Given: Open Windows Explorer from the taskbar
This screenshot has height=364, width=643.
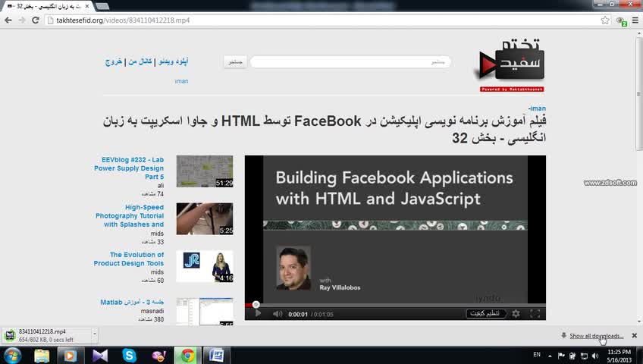Looking at the screenshot, I should (42, 356).
